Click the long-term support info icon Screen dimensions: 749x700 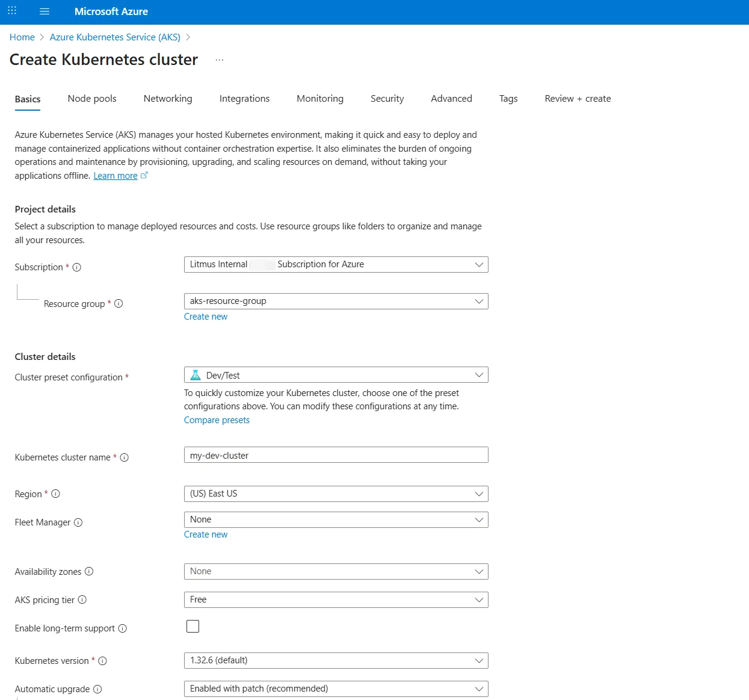pos(123,628)
